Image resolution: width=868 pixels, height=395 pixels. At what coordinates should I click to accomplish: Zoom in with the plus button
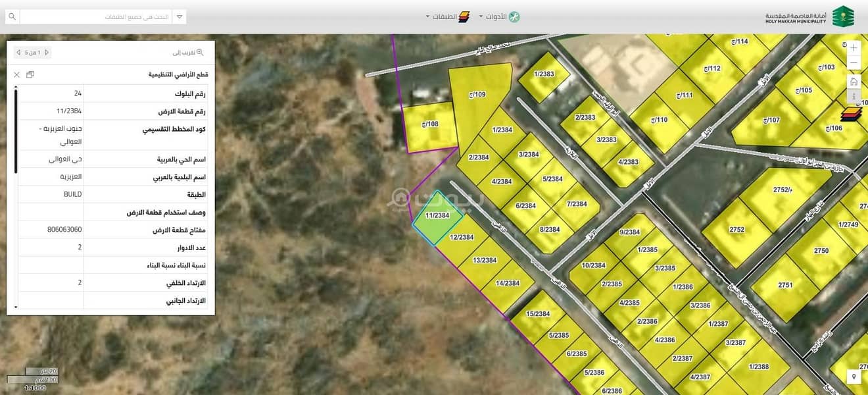point(854,48)
